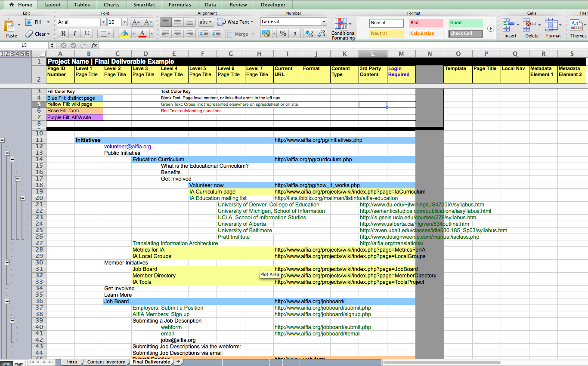The height and width of the screenshot is (366, 588).
Task: Apply the Normal cell style
Action: pyautogui.click(x=387, y=23)
